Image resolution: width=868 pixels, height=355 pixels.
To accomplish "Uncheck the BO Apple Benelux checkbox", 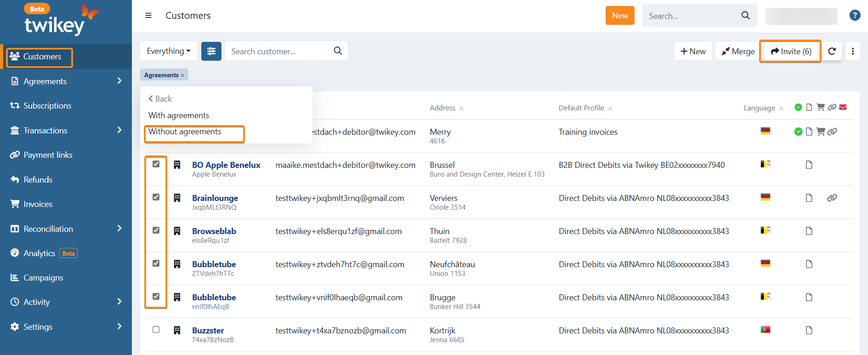I will coord(156,164).
